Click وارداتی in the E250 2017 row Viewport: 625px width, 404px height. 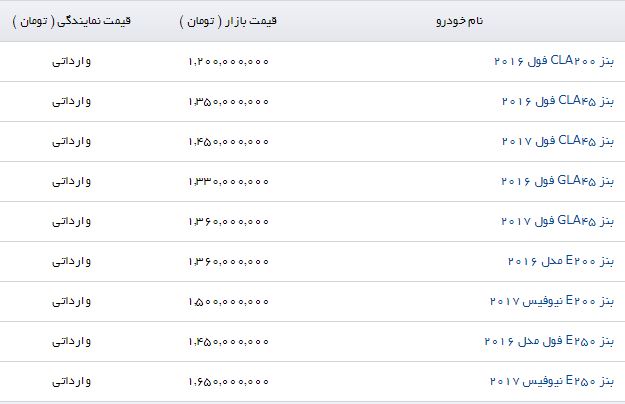(71, 381)
